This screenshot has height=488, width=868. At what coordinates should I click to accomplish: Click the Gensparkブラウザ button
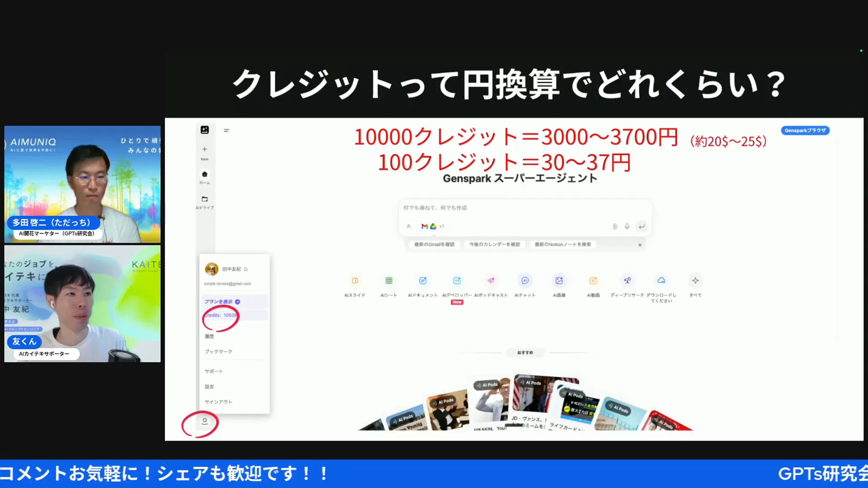805,131
